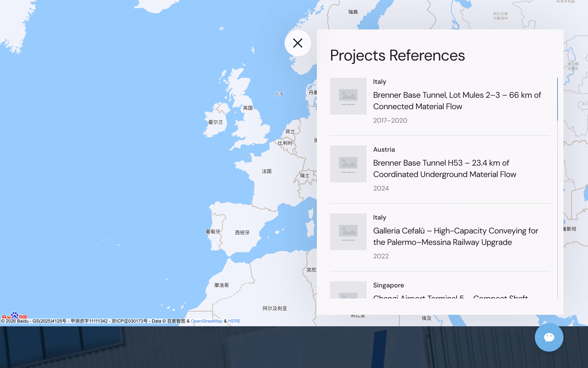Click the 瑞士 label on the map
Image resolution: width=588 pixels, height=368 pixels.
(x=305, y=175)
